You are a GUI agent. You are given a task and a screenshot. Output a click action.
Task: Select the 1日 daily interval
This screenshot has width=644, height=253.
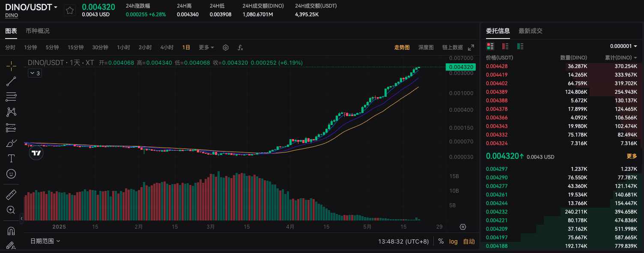coord(186,48)
